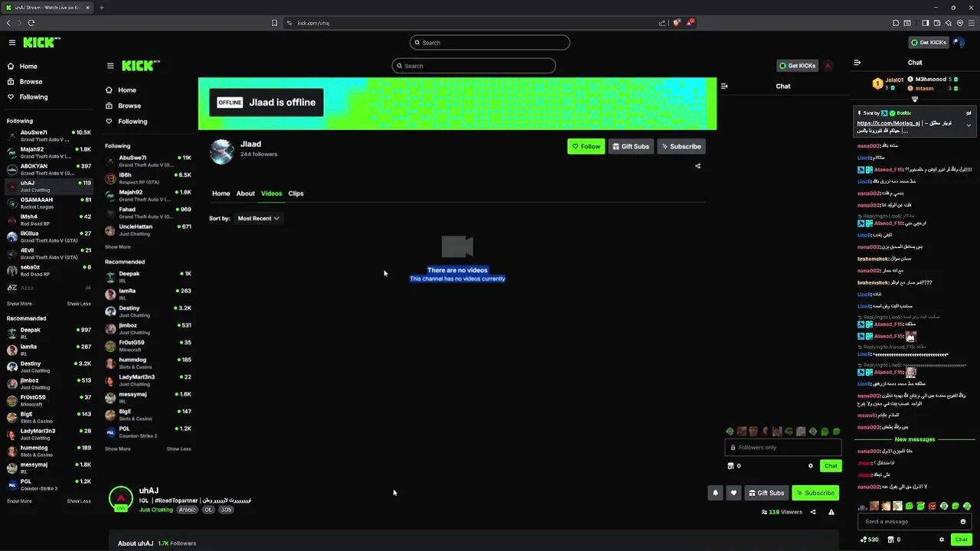Open emoji picker in Send a message

[x=963, y=522]
